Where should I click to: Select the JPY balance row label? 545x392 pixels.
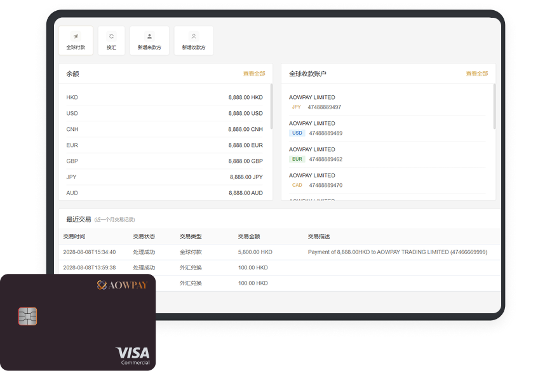(x=71, y=177)
